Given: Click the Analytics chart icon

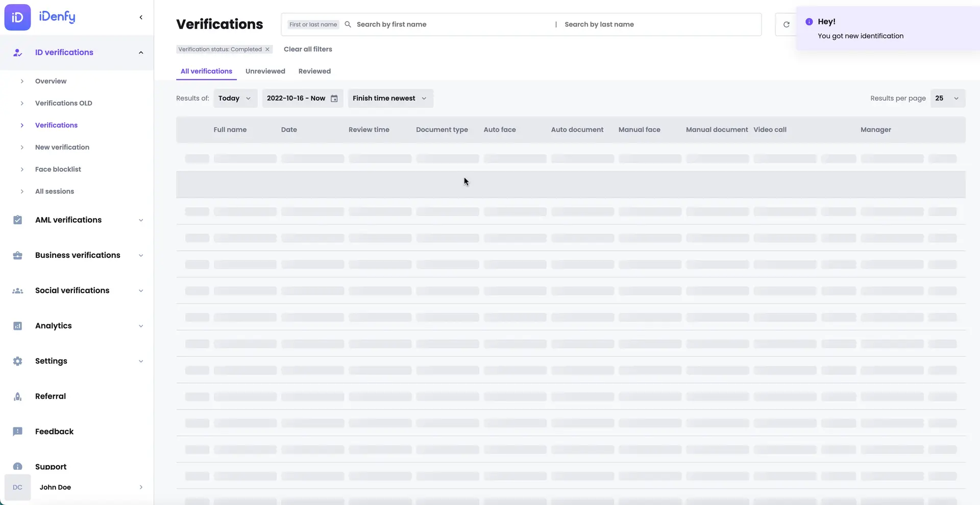Looking at the screenshot, I should click(17, 326).
